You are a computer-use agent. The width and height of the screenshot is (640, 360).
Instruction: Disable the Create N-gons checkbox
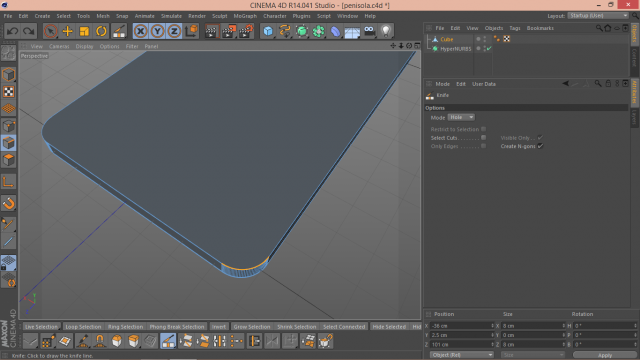(x=540, y=146)
